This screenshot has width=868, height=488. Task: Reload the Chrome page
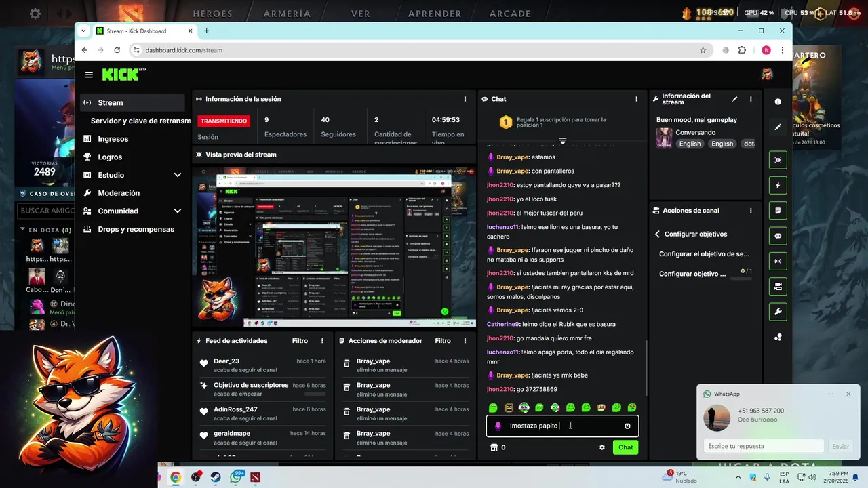click(x=117, y=50)
